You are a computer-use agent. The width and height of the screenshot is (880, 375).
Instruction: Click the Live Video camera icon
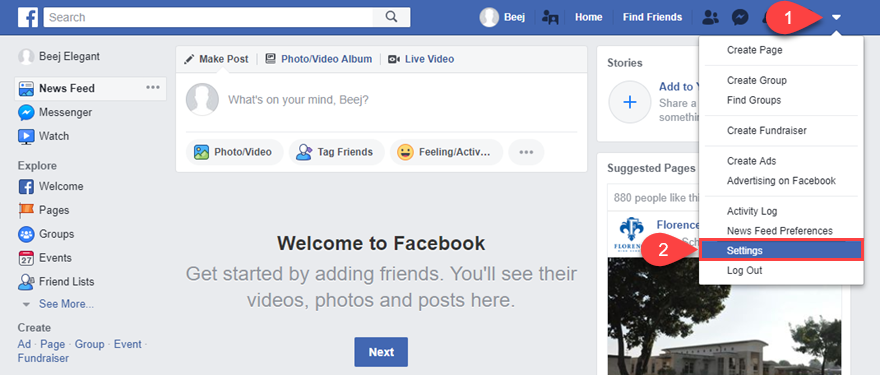pyautogui.click(x=394, y=59)
